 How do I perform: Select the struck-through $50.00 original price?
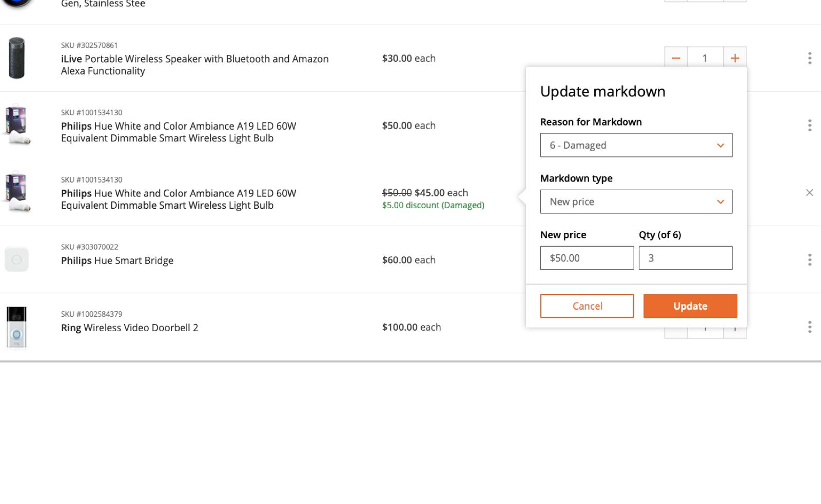coord(397,193)
